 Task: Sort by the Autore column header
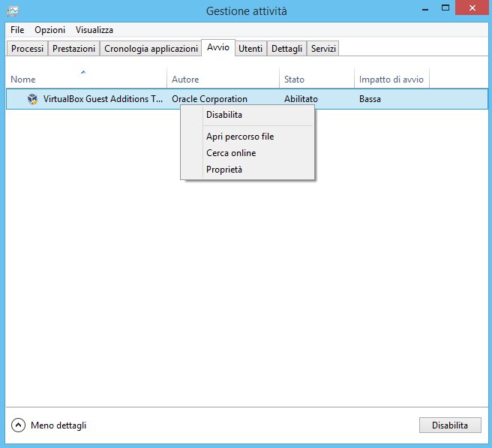point(223,77)
